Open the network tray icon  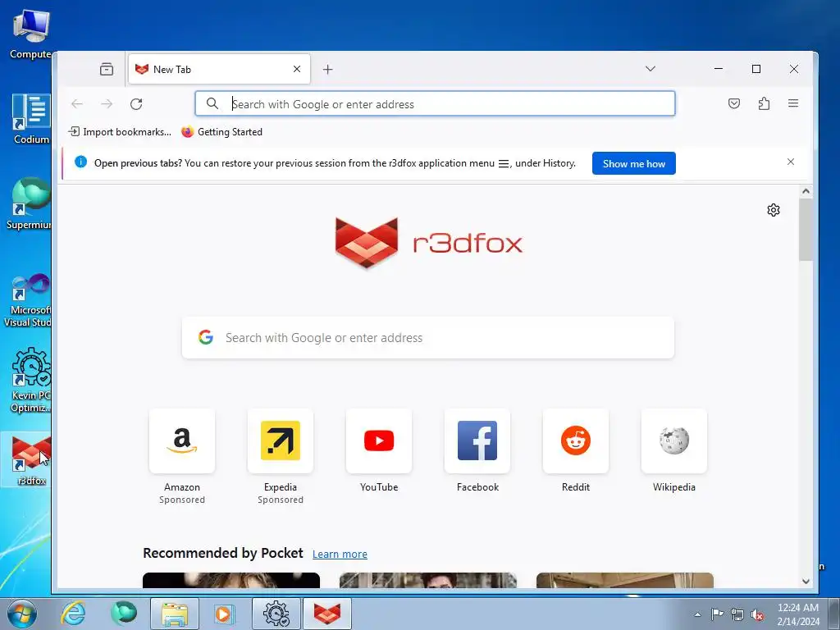pos(737,614)
